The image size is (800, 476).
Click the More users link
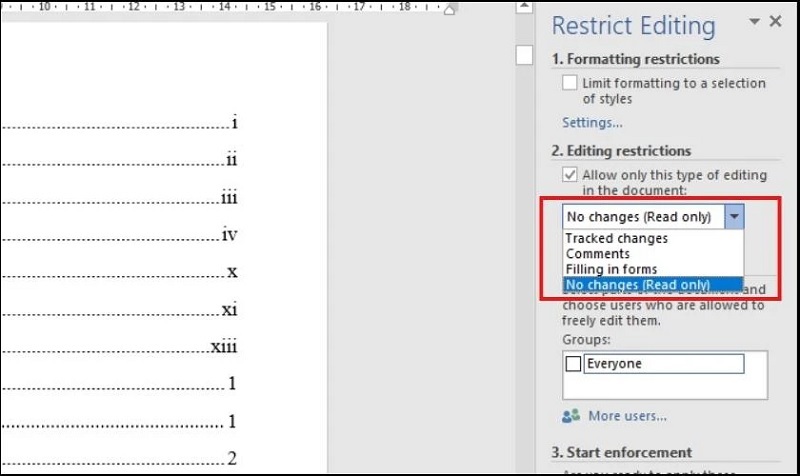tap(627, 416)
